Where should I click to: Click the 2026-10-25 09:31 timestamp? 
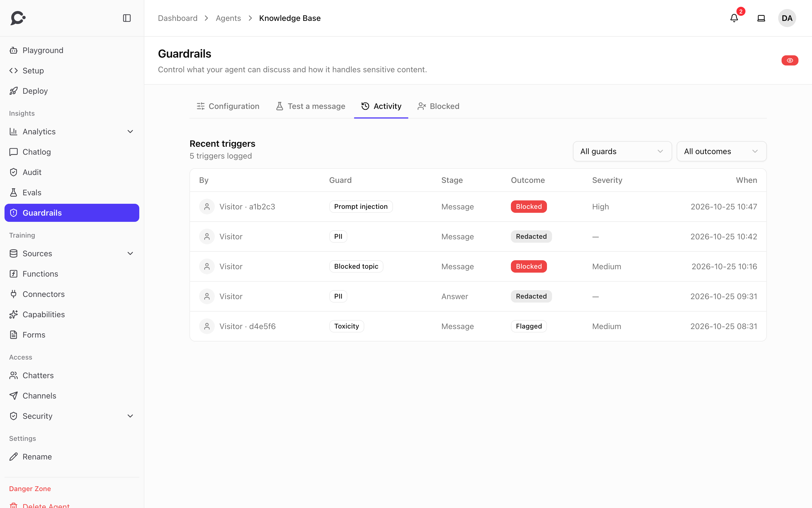coord(723,296)
